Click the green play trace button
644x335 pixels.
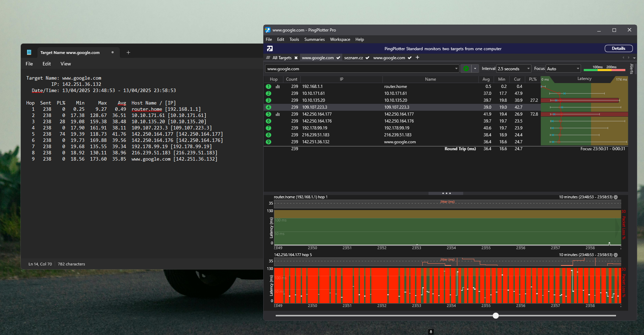[x=466, y=69]
